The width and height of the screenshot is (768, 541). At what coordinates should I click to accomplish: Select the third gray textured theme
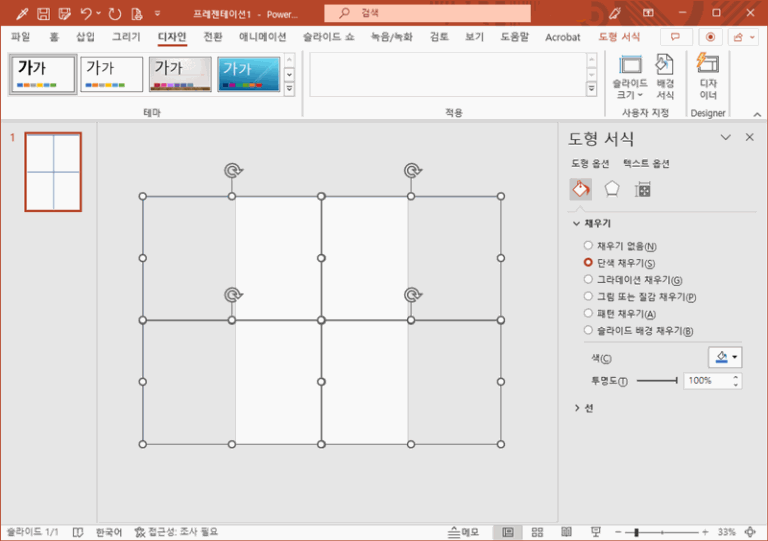[x=180, y=74]
